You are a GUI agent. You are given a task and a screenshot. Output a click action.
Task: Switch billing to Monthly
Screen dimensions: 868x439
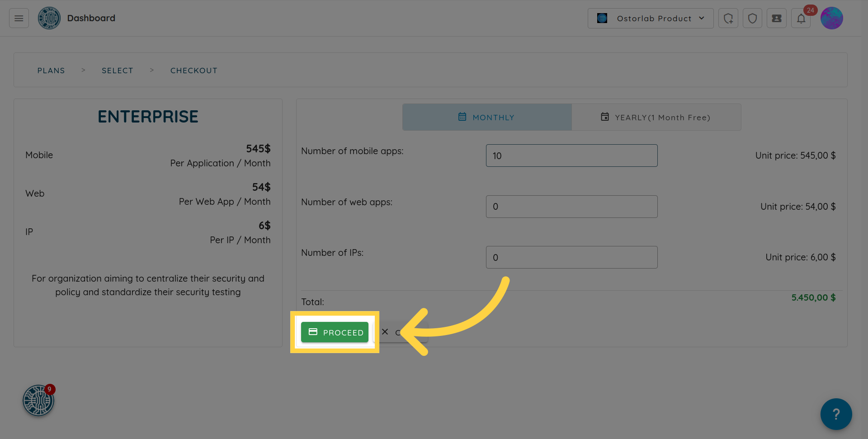tap(487, 117)
